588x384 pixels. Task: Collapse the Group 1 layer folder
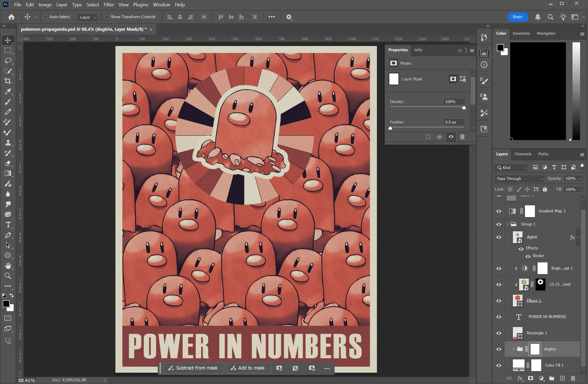(x=507, y=224)
